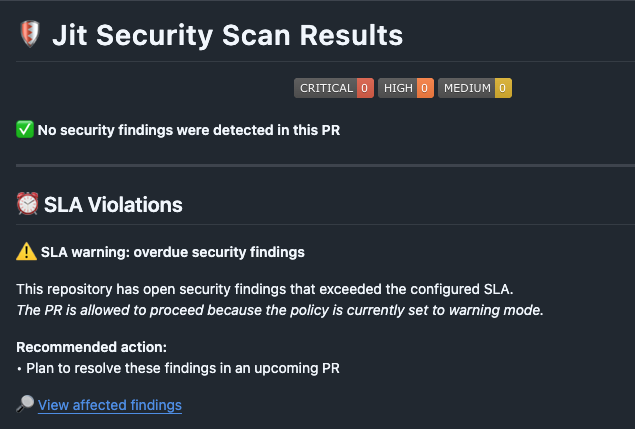Click the green checkmark emoji icon
The image size is (635, 429).
tap(25, 130)
